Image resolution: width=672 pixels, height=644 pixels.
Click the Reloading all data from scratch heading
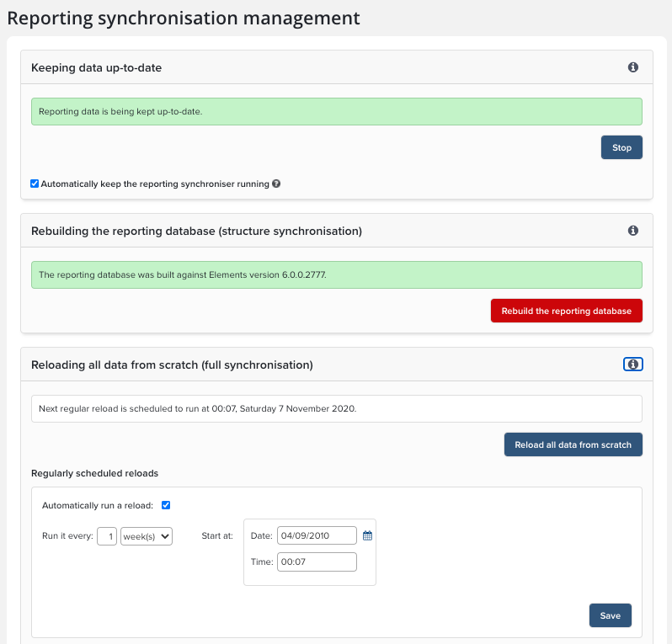(x=172, y=365)
